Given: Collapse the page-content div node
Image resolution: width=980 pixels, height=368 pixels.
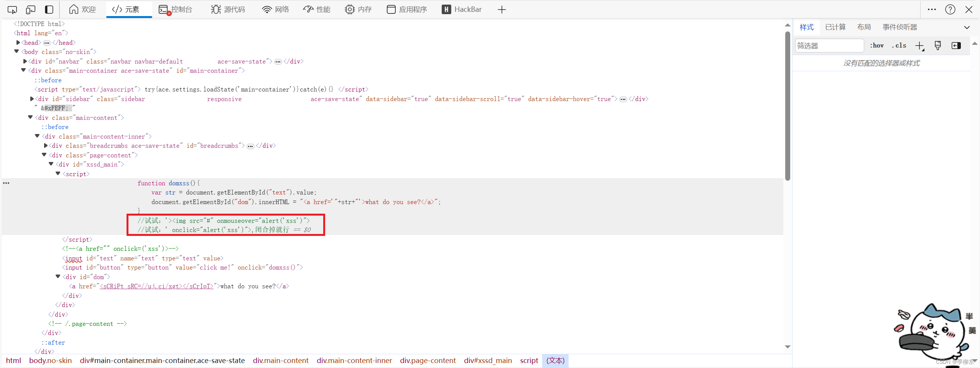Looking at the screenshot, I should coord(44,155).
